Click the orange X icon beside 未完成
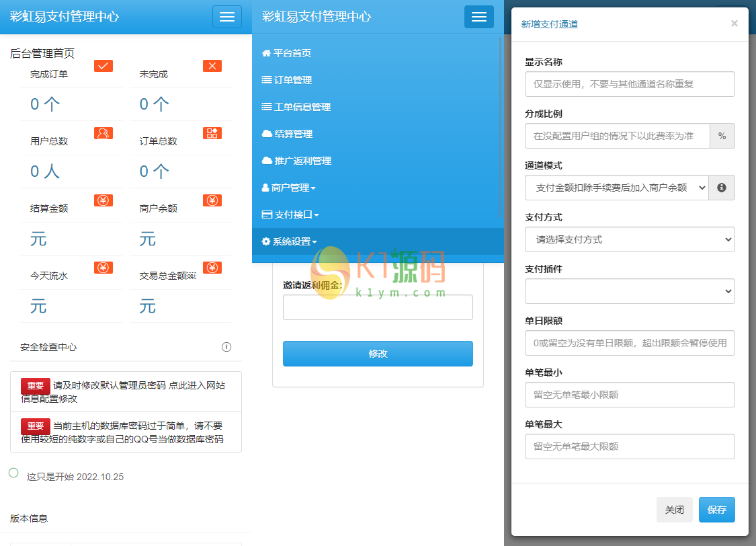The image size is (756, 546). (x=212, y=66)
